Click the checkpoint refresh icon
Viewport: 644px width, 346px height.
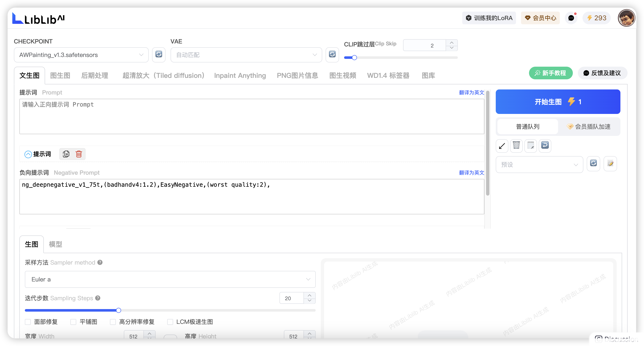(x=159, y=54)
